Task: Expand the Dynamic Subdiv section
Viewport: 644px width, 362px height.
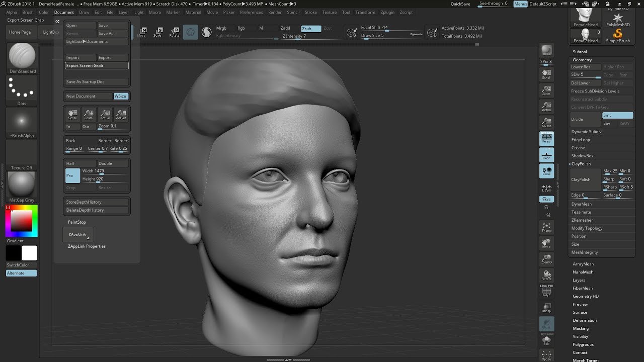Action: click(586, 132)
